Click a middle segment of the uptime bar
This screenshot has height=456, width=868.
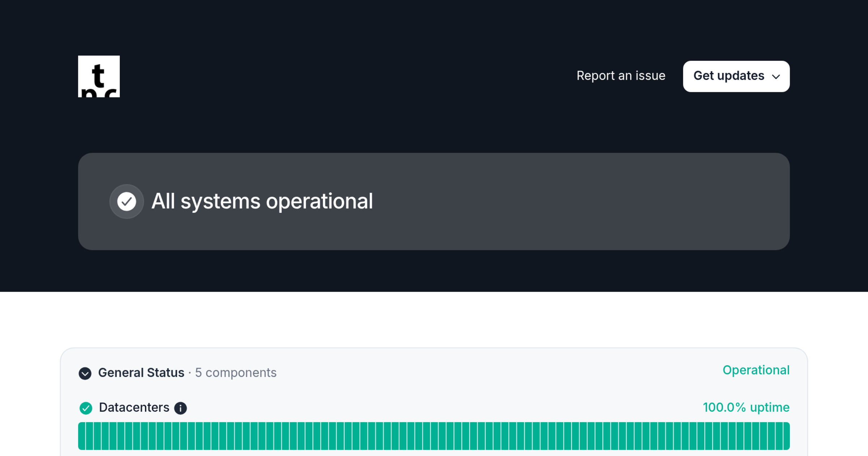[434, 436]
